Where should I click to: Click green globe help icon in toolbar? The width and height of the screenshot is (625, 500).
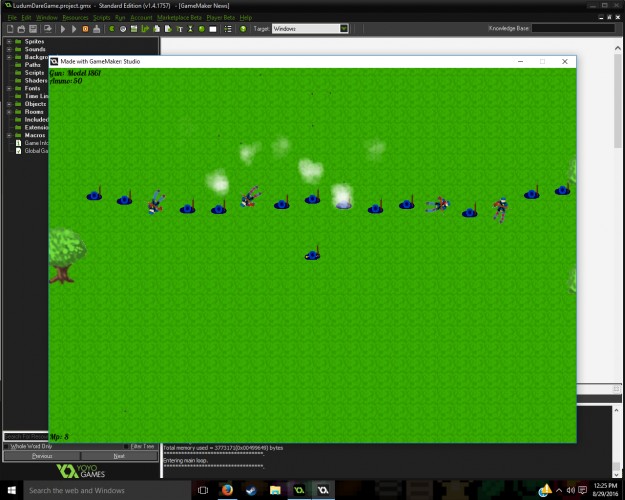click(x=243, y=29)
